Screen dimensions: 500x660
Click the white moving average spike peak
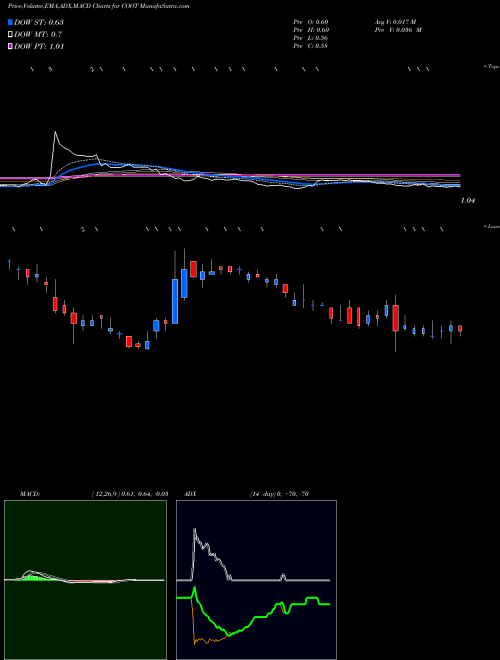55,133
